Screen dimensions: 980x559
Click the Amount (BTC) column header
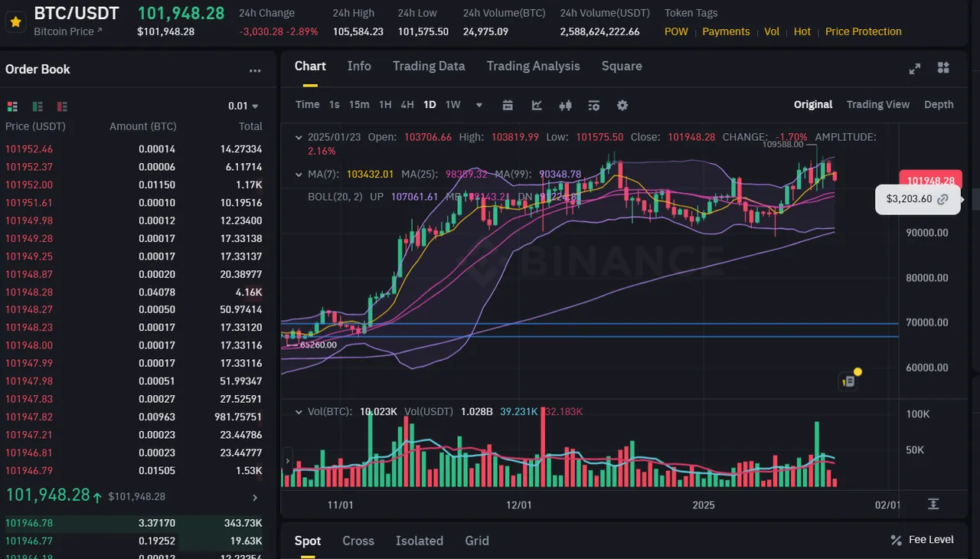tap(143, 126)
